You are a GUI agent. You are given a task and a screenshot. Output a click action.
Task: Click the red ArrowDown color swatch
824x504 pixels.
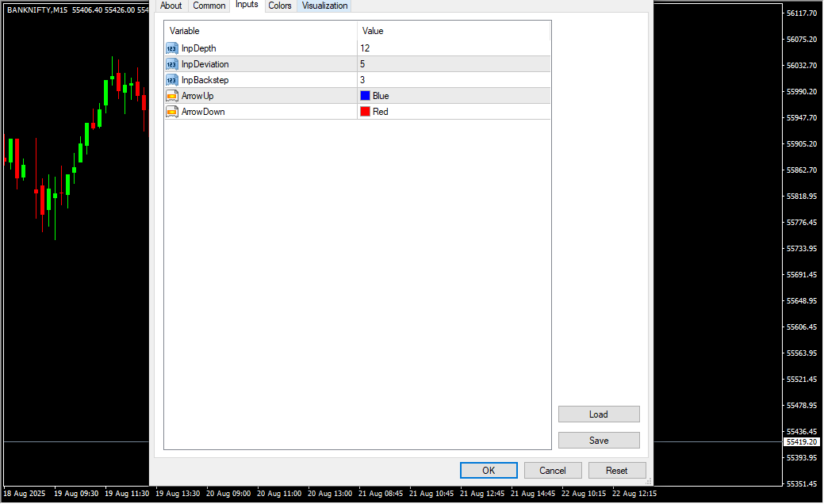[365, 112]
